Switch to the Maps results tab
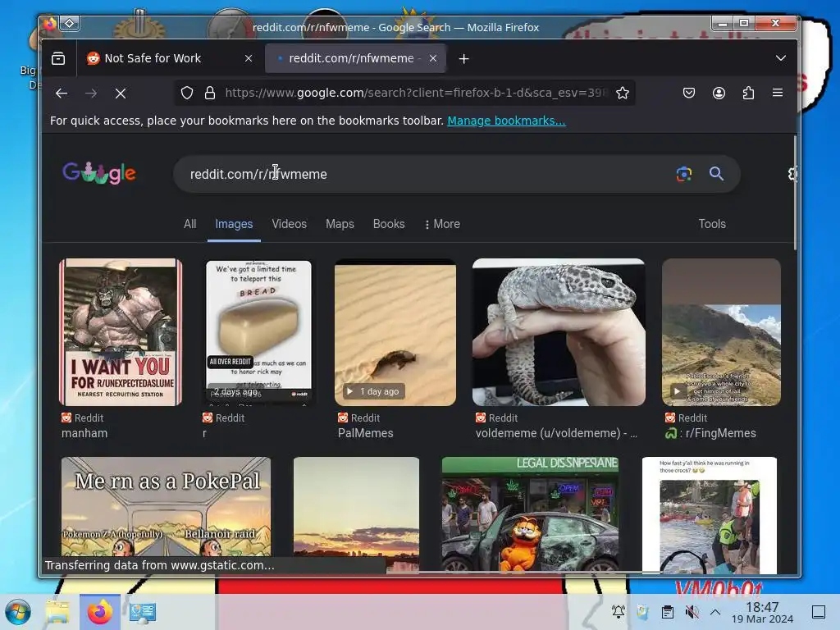840x630 pixels. coord(340,224)
